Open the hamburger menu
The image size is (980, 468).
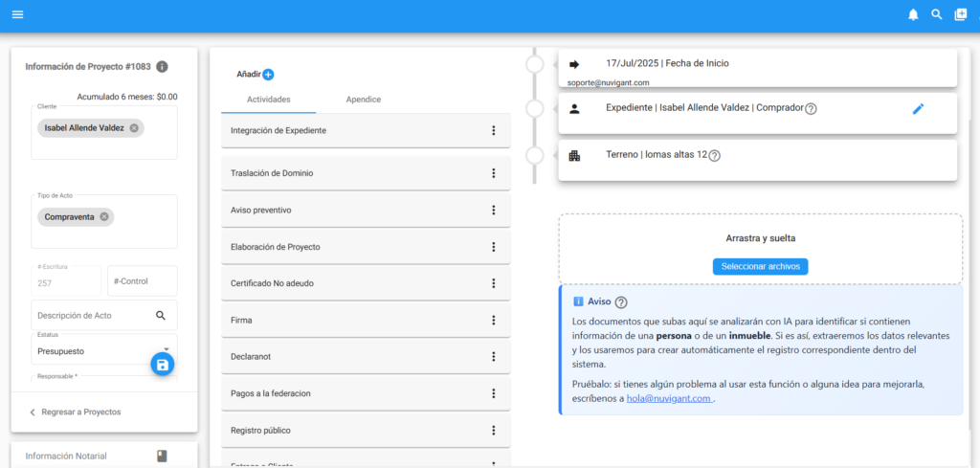point(17,14)
